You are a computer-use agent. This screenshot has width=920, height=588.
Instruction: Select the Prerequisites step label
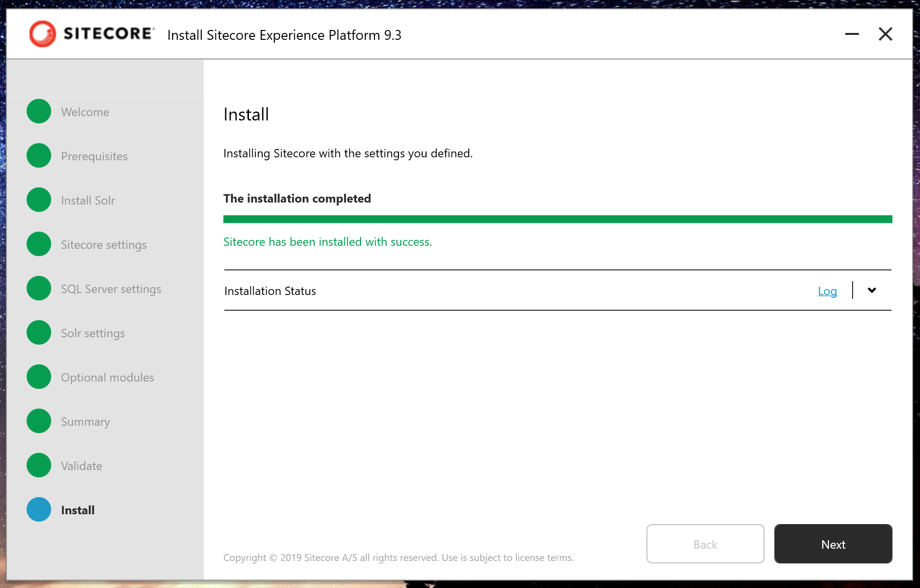[x=94, y=156]
